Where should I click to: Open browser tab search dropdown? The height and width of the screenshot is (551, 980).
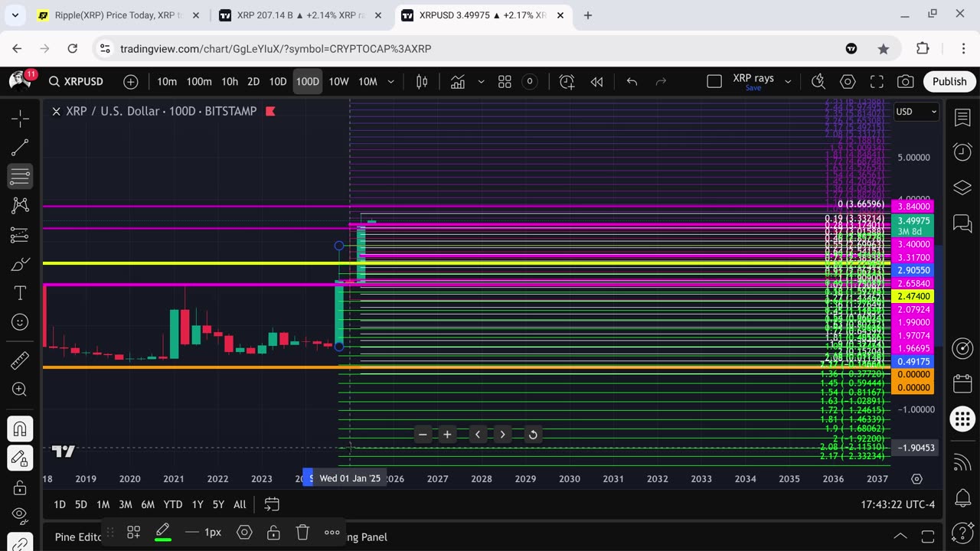[16, 15]
